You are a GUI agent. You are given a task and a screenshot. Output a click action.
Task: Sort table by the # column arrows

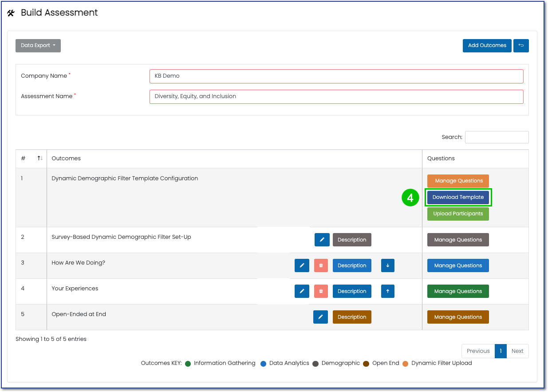click(39, 158)
